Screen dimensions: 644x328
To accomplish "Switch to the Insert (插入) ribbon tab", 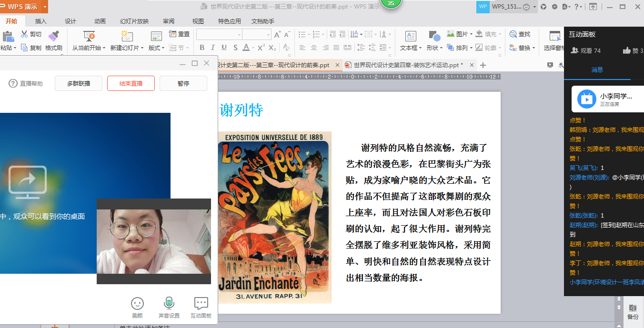I will 41,21.
